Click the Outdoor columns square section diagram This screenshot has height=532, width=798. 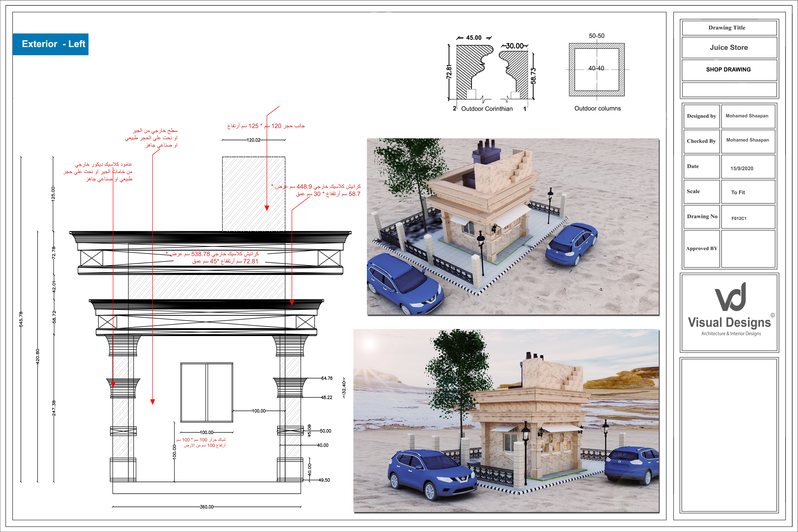596,70
